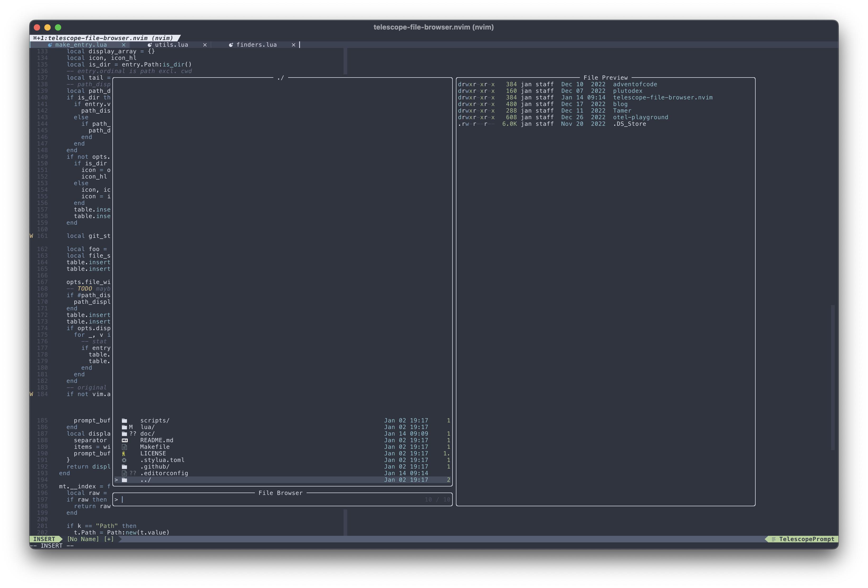
Task: Click the scripts/ folder icon
Action: (124, 421)
